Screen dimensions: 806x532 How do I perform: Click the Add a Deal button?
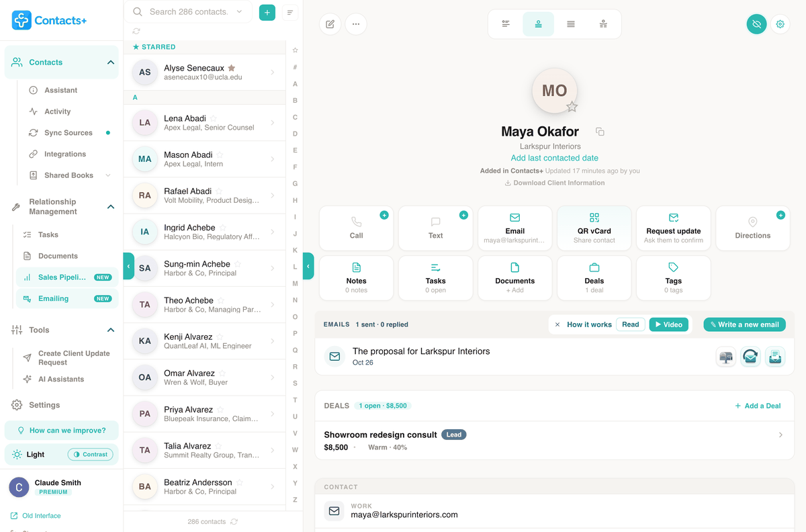(x=758, y=406)
